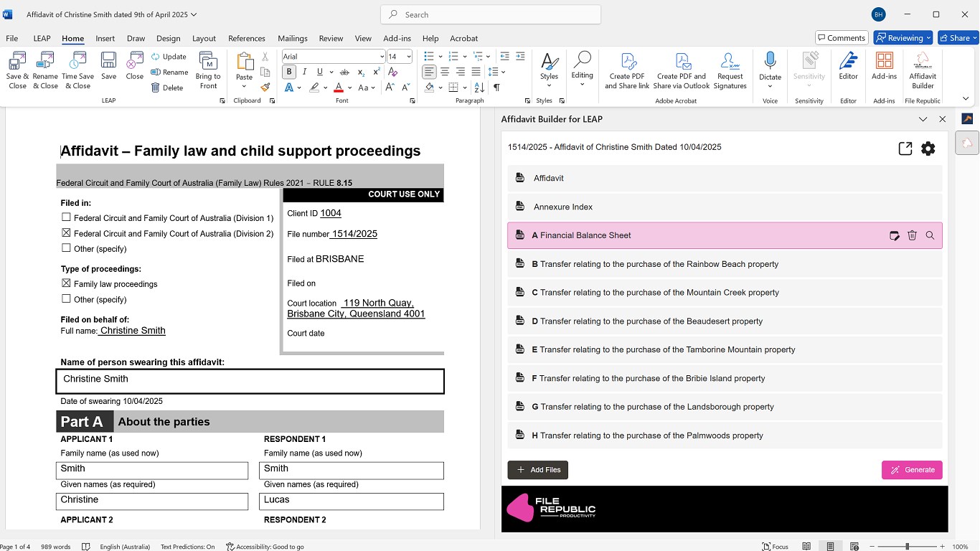The height and width of the screenshot is (551, 980).
Task: Click the Add Files button
Action: (538, 470)
